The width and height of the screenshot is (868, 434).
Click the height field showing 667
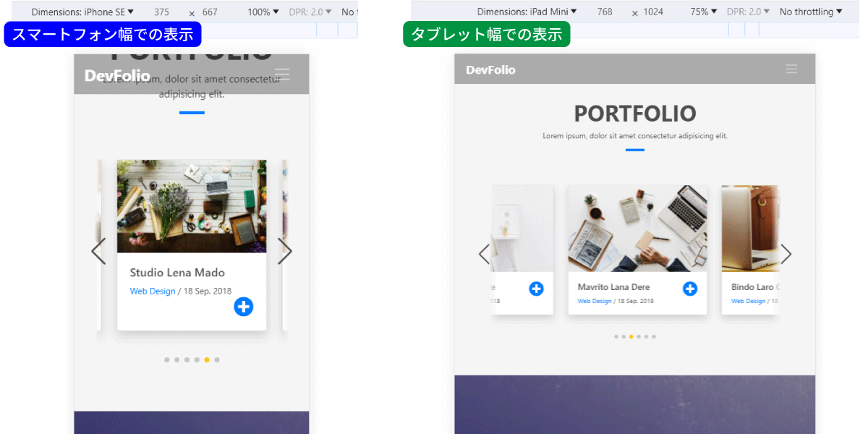pos(210,12)
